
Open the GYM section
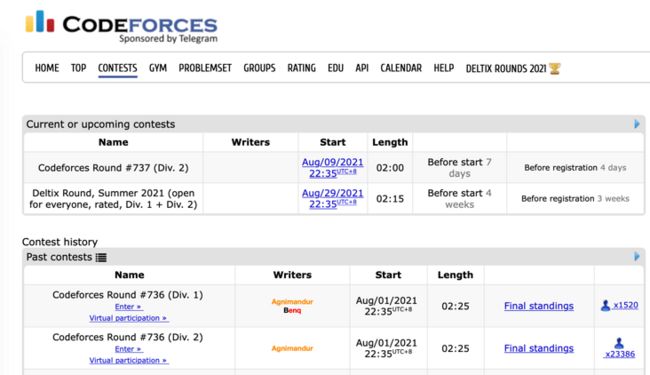[158, 68]
